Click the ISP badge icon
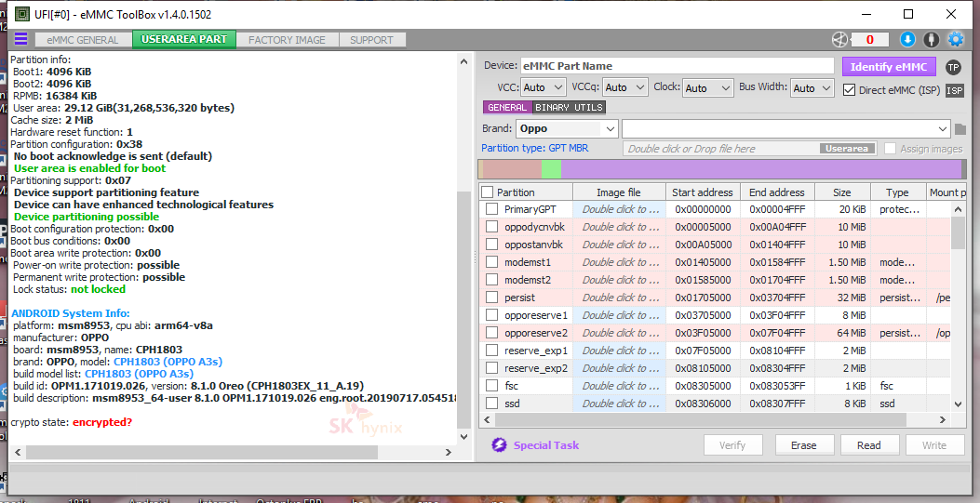 954,90
